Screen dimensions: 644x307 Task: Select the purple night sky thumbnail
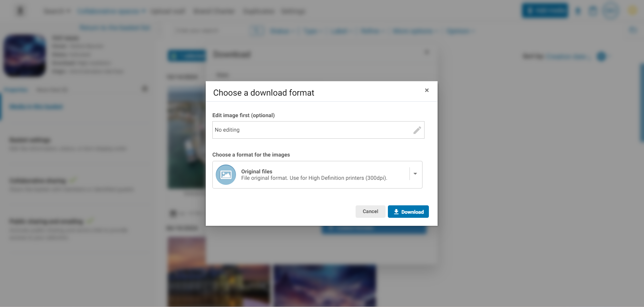(x=325, y=285)
